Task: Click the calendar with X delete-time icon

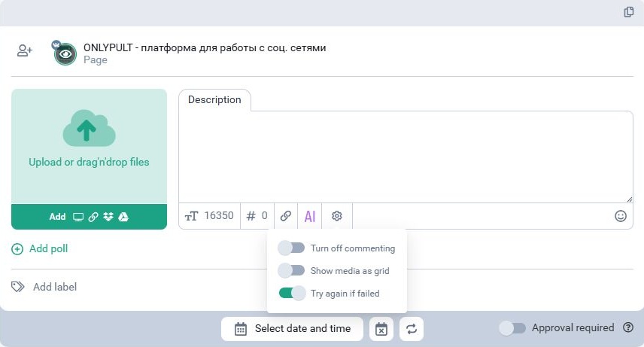Action: coord(381,329)
